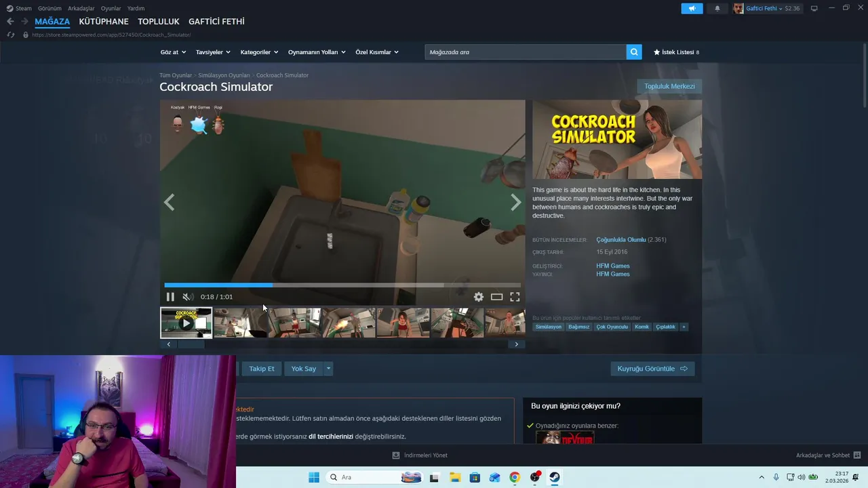Unmute the trailer audio

point(188,297)
